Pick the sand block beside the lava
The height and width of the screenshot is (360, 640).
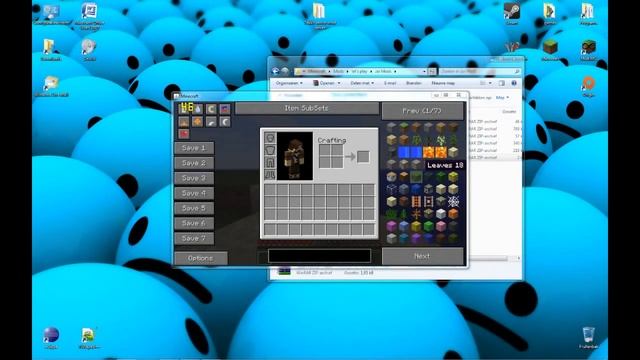453,152
